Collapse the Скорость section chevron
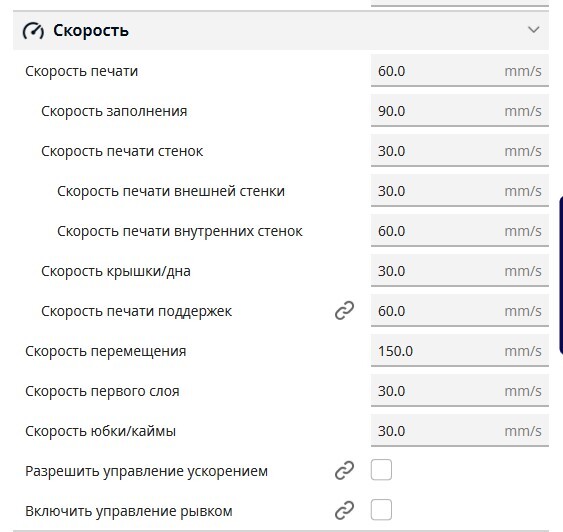The width and height of the screenshot is (563, 532). (x=534, y=30)
